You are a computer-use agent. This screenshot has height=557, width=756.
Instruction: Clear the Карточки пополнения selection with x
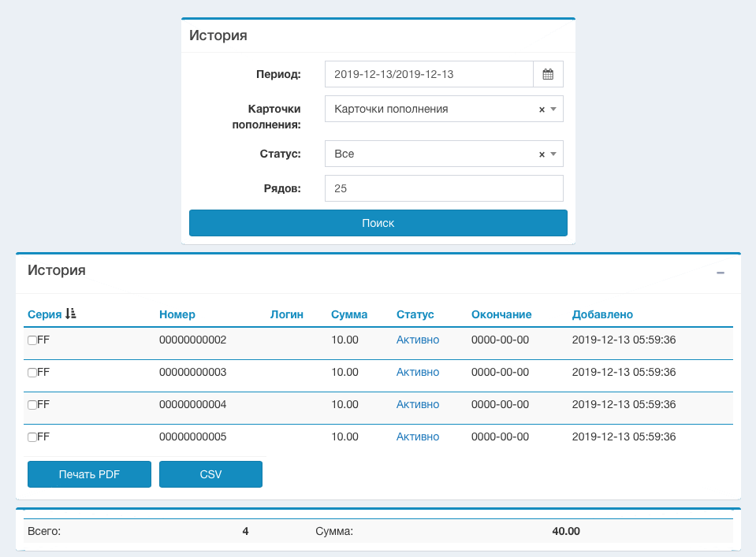tap(542, 110)
